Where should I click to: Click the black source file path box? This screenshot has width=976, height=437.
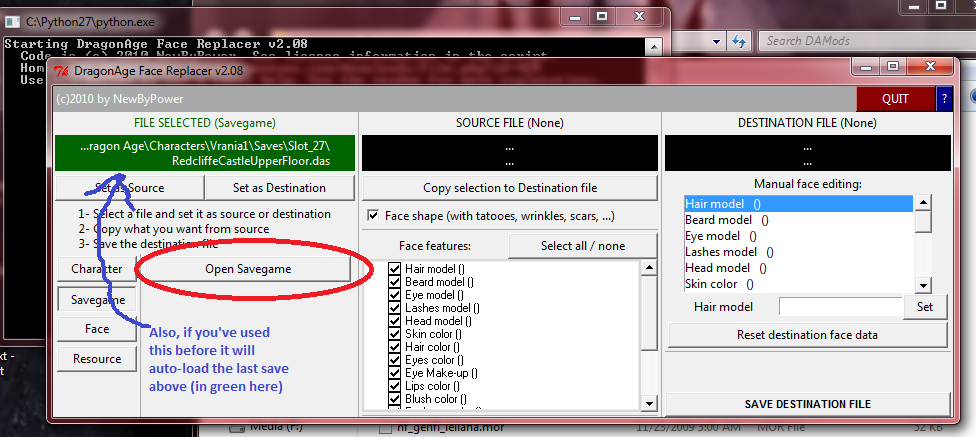click(x=510, y=153)
